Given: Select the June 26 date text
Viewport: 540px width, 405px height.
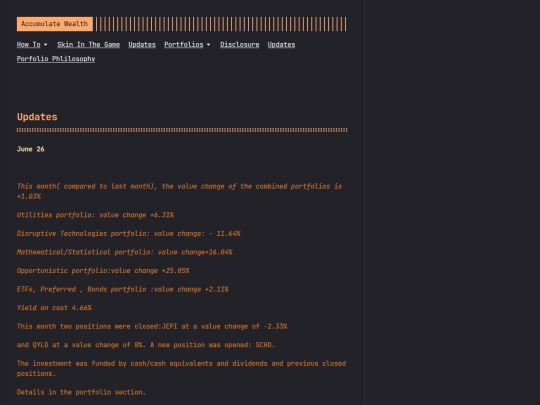Looking at the screenshot, I should (31, 149).
